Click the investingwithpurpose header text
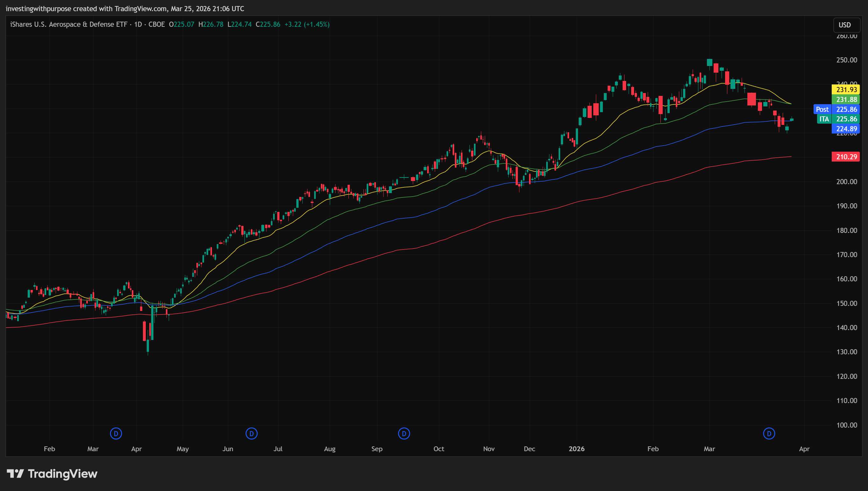This screenshot has height=491, width=868. (x=38, y=8)
